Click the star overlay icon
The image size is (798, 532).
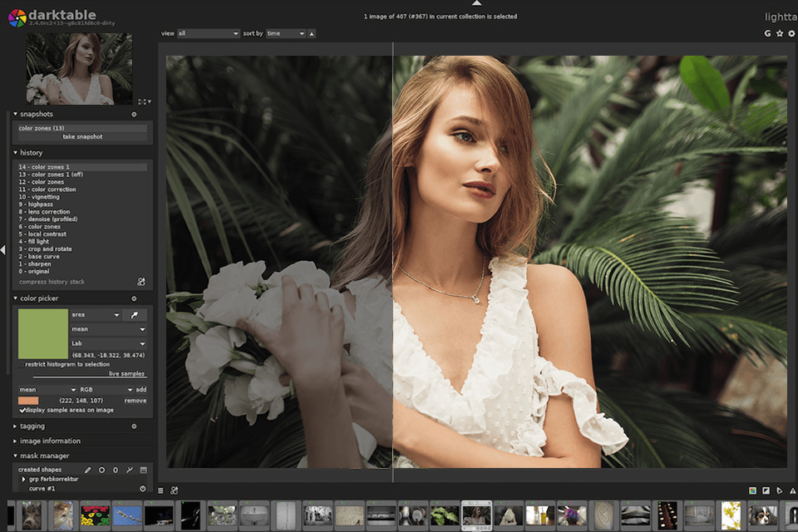click(780, 33)
